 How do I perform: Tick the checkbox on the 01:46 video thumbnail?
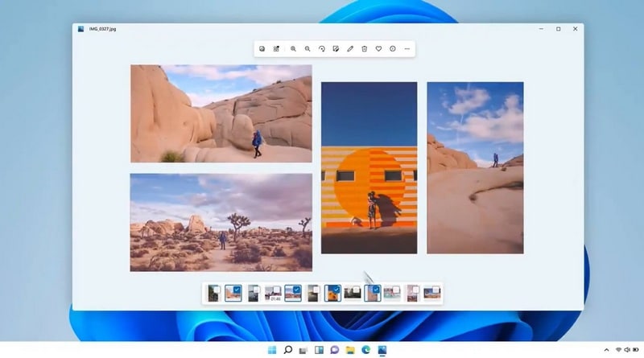click(277, 290)
